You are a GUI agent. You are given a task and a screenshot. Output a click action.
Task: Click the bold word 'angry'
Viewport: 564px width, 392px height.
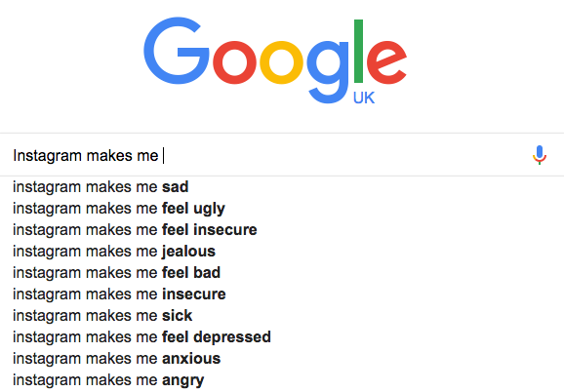click(182, 381)
